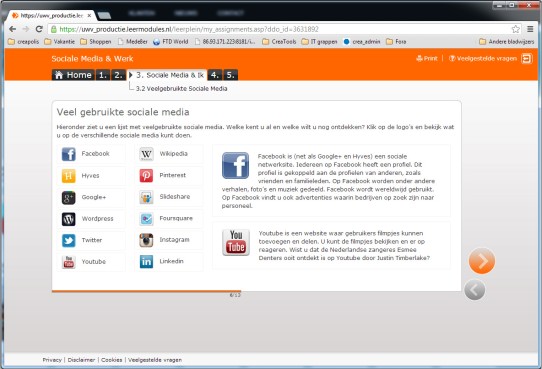Open the MedeBer bookmark
The image size is (542, 369).
(132, 41)
